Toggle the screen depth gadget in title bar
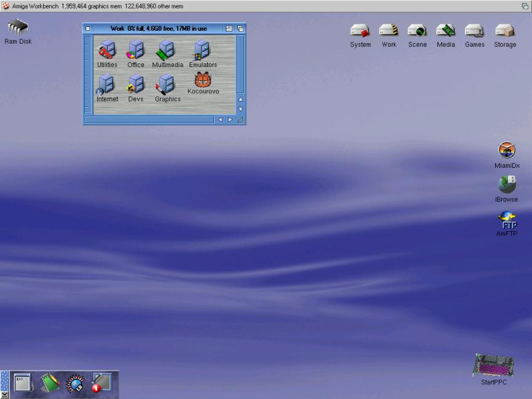The width and height of the screenshot is (532, 399). click(525, 6)
